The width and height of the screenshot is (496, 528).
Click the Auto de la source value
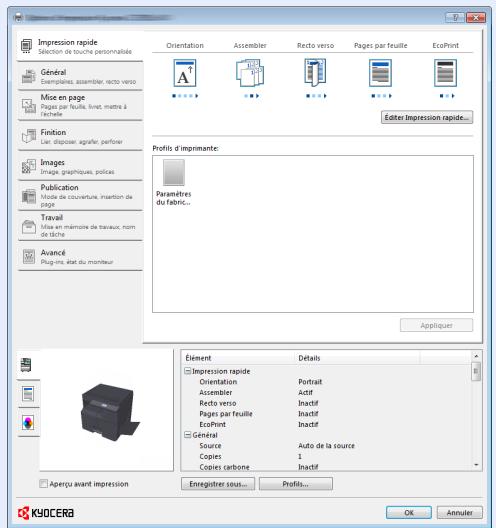tap(326, 446)
